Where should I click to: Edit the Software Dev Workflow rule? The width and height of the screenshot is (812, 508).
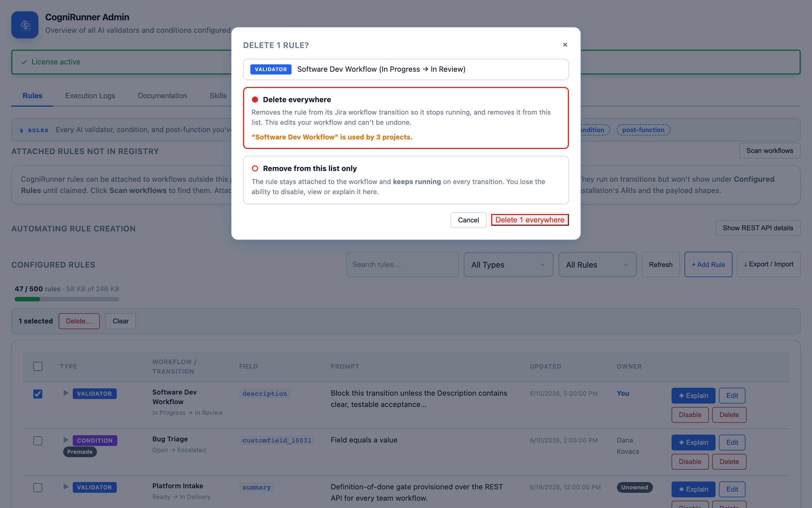(x=732, y=395)
